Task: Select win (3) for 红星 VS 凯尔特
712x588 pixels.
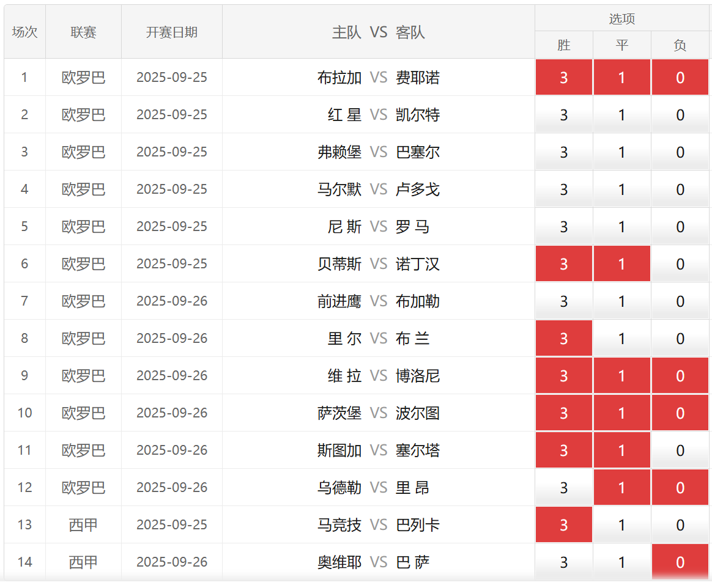Action: click(563, 115)
